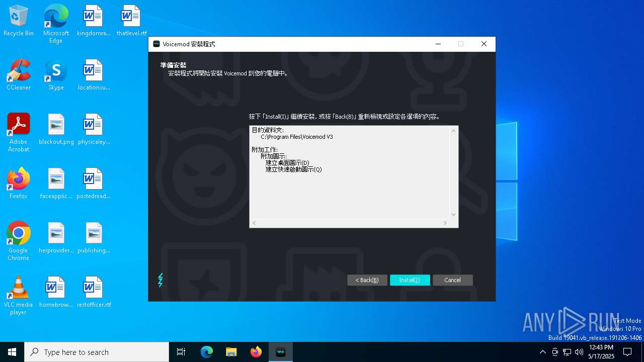This screenshot has width=644, height=362.
Task: Click left arrow of horizontal scrollbar
Action: tap(254, 223)
